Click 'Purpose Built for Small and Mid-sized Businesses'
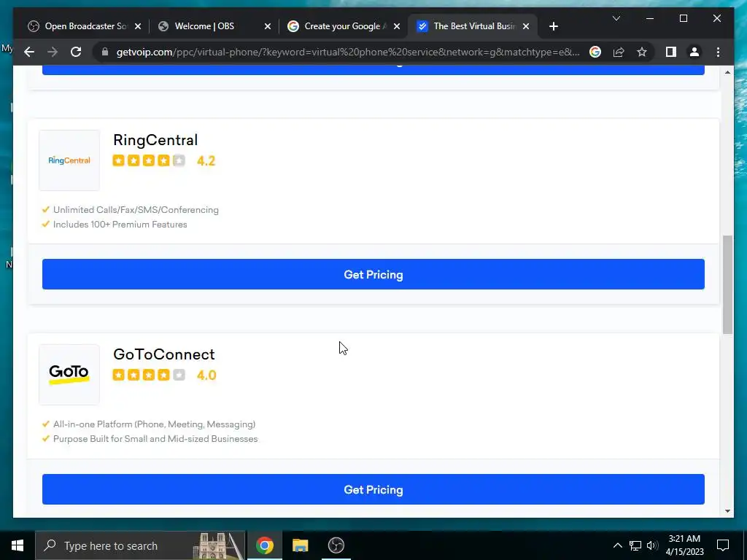This screenshot has width=747, height=560. (x=155, y=439)
